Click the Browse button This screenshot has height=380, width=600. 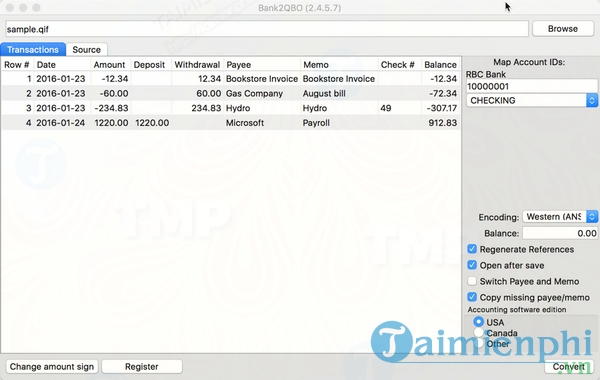tap(562, 29)
